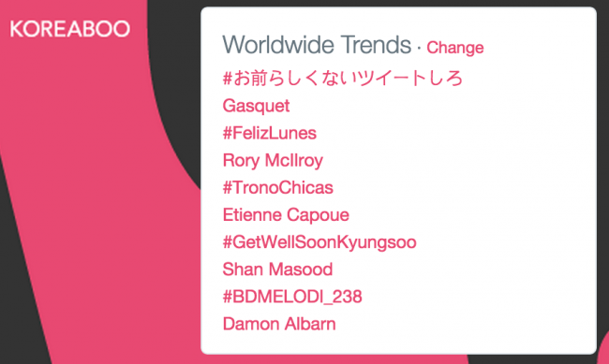Click the hash symbol of #FelizLunes
Image resolution: width=609 pixels, height=364 pixels.
click(x=228, y=133)
